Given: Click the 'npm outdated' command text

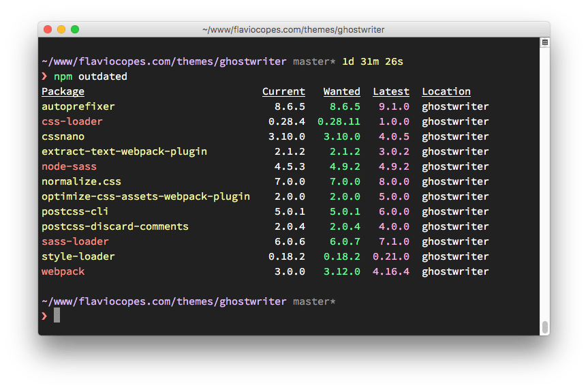Looking at the screenshot, I should [90, 76].
